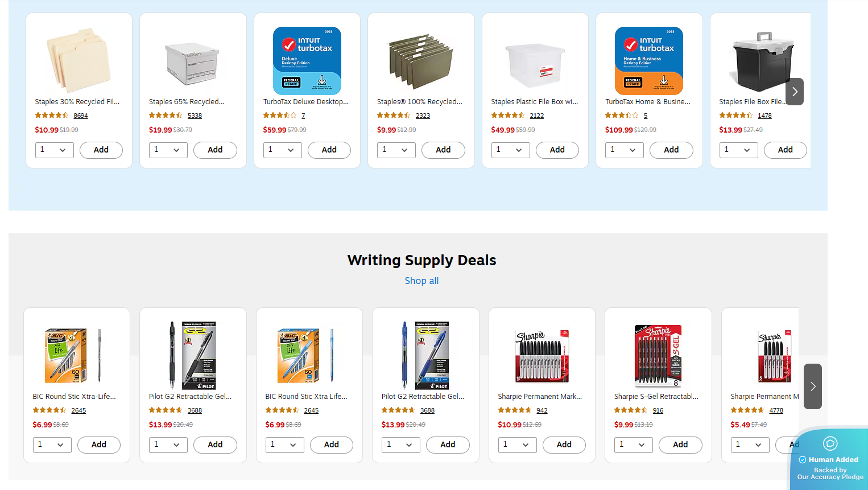Open the Human Added chat widget icon
This screenshot has height=490, width=868.
click(x=830, y=443)
